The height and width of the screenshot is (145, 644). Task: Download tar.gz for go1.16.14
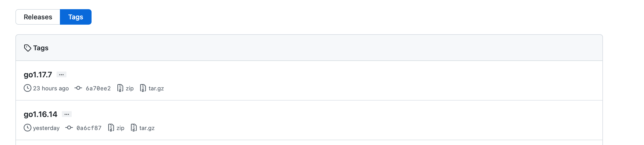[147, 128]
